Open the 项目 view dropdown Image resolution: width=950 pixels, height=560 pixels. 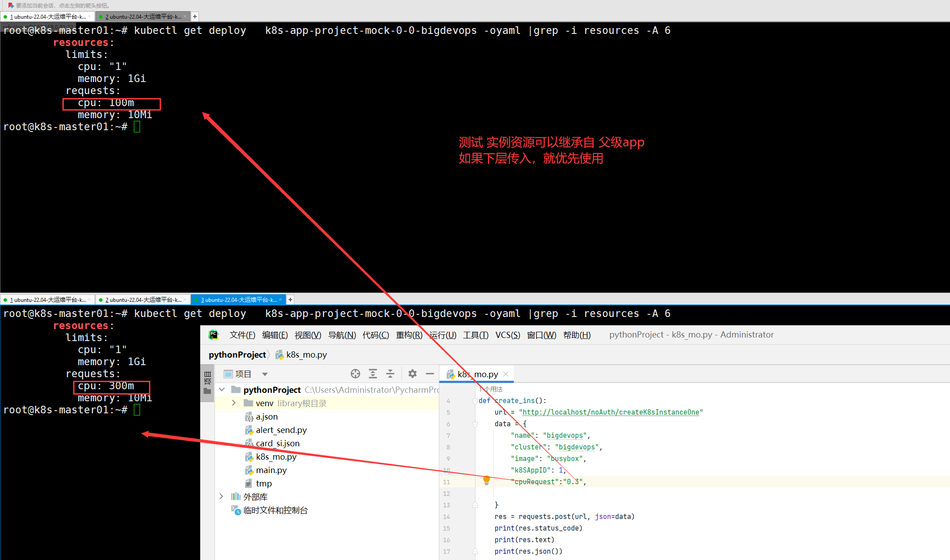(x=265, y=374)
